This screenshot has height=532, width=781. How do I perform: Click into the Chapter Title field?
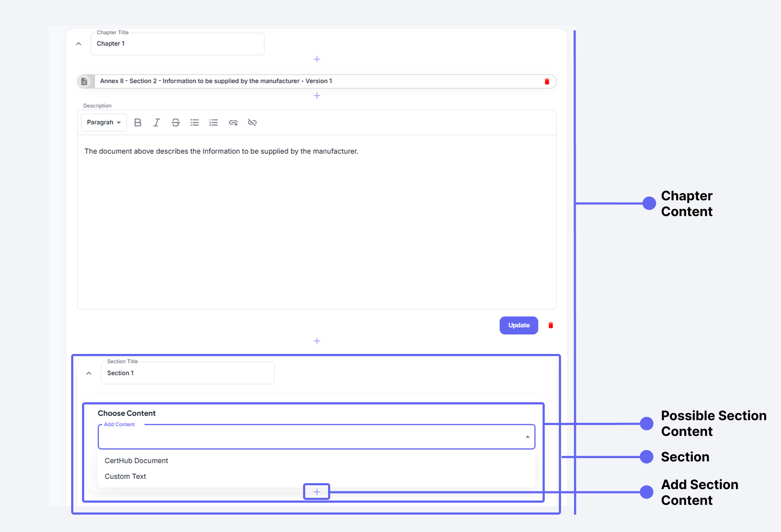(x=177, y=44)
